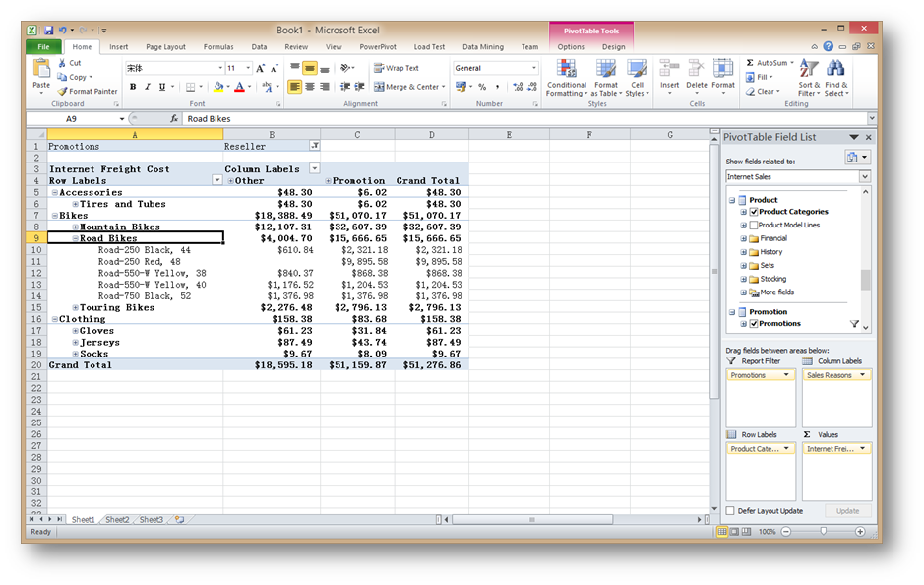Open the Reseller report filter dropdown
924x585 pixels.
click(315, 146)
